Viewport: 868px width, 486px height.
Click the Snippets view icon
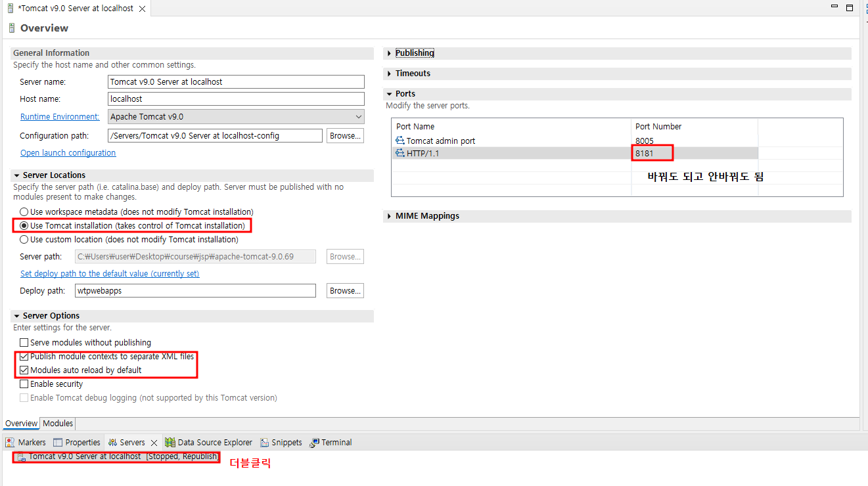(264, 443)
